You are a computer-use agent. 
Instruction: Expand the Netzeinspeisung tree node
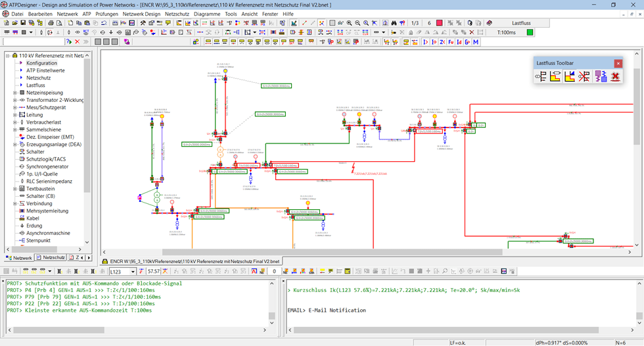(x=15, y=93)
